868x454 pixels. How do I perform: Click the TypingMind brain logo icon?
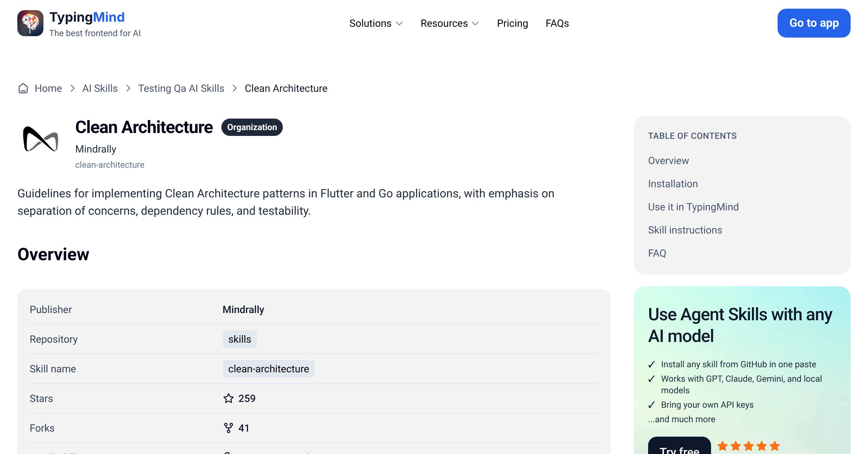pos(30,23)
